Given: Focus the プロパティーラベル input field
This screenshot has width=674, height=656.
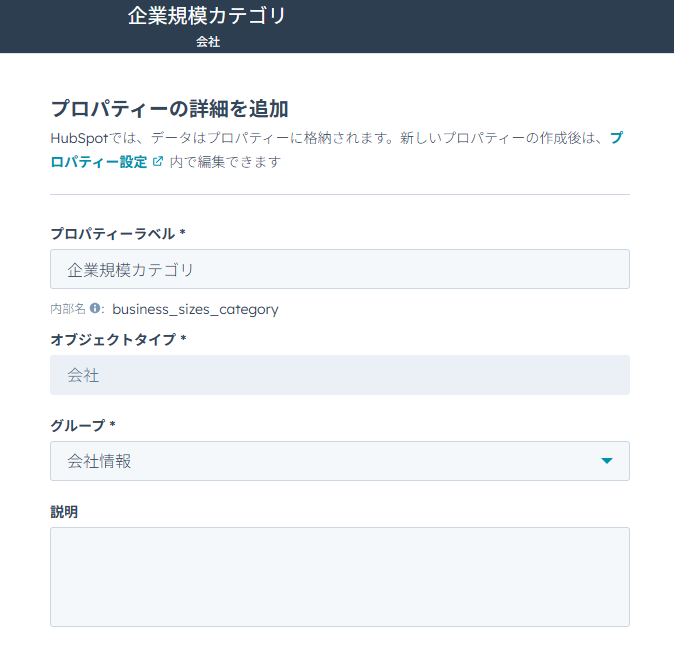Looking at the screenshot, I should (x=339, y=269).
